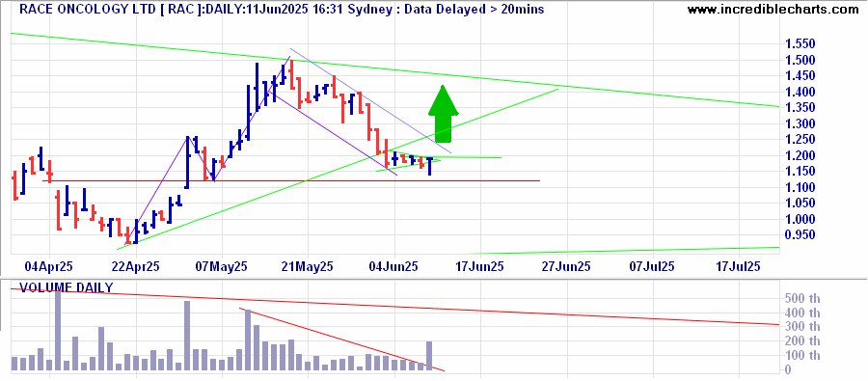Select the 1.250 price axis label

click(800, 140)
